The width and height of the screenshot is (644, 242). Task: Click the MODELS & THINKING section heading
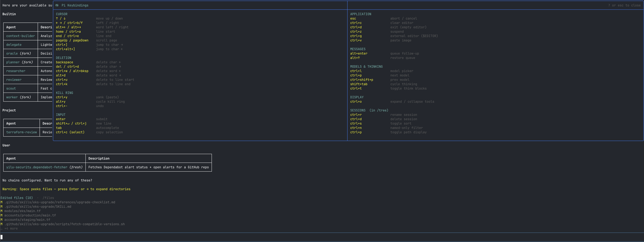click(x=366, y=67)
